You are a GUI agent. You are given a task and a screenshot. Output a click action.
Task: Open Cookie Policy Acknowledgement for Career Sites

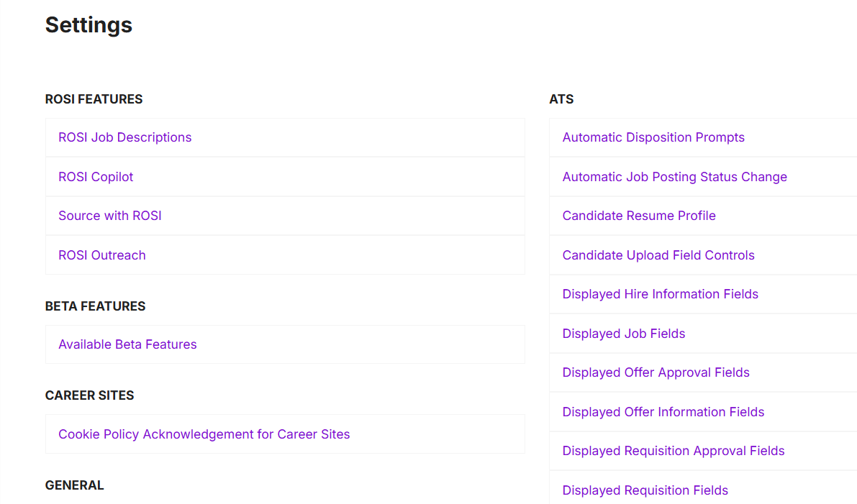pos(204,434)
